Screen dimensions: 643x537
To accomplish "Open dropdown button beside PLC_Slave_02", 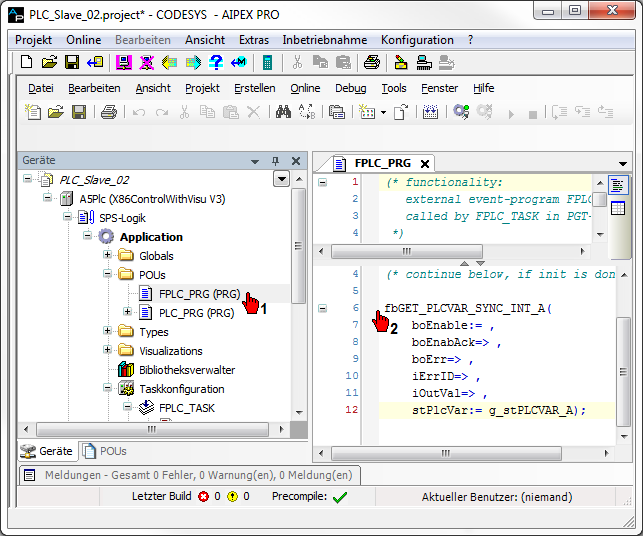I will tap(282, 179).
